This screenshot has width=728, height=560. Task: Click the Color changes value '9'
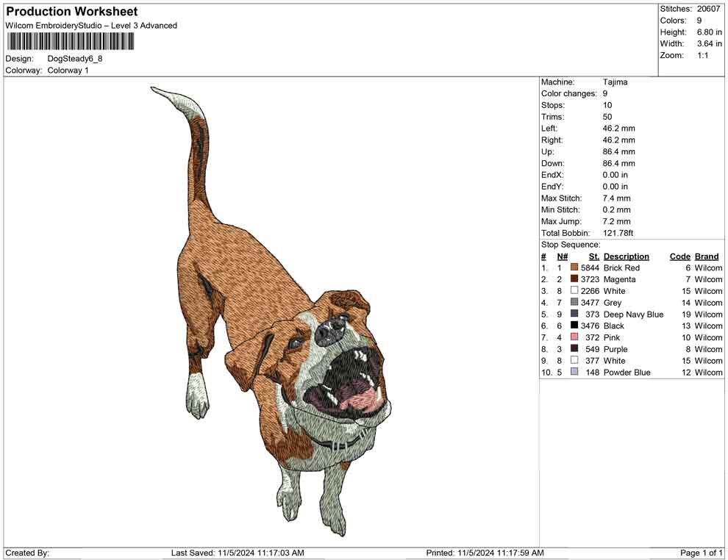tap(605, 93)
